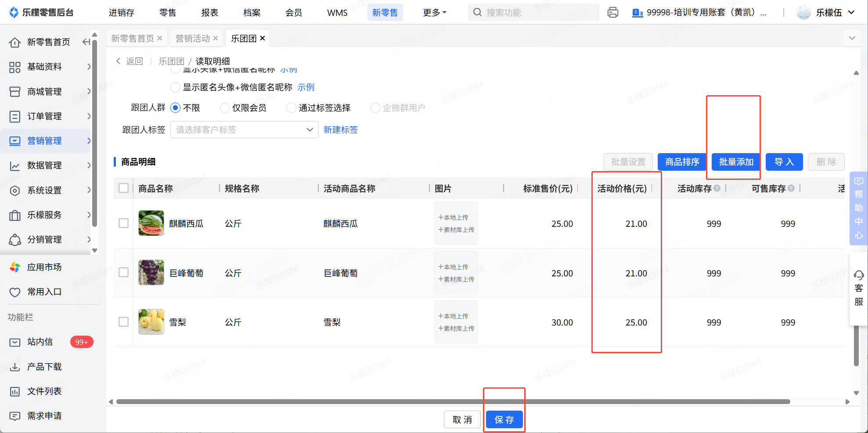The image size is (868, 433).
Task: Open 新零售首页 home icon in sidebar
Action: coord(15,42)
